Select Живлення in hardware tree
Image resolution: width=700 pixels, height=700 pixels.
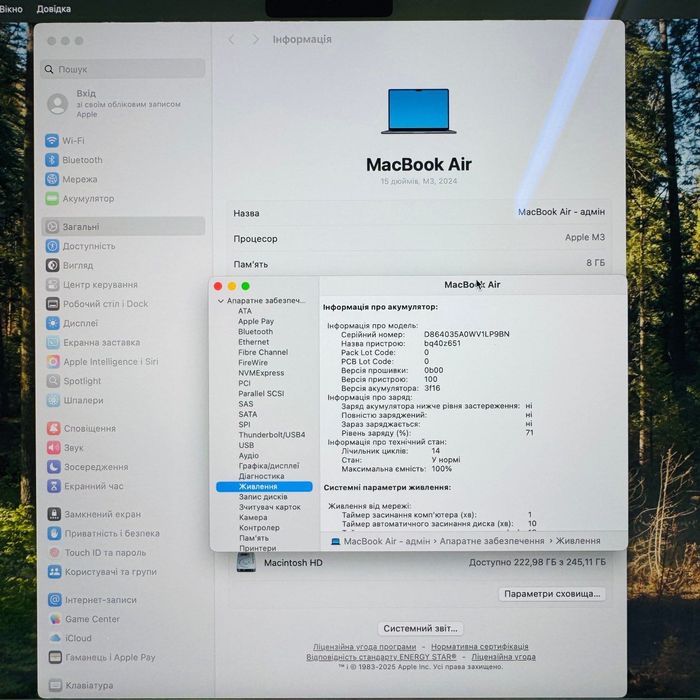click(x=264, y=487)
